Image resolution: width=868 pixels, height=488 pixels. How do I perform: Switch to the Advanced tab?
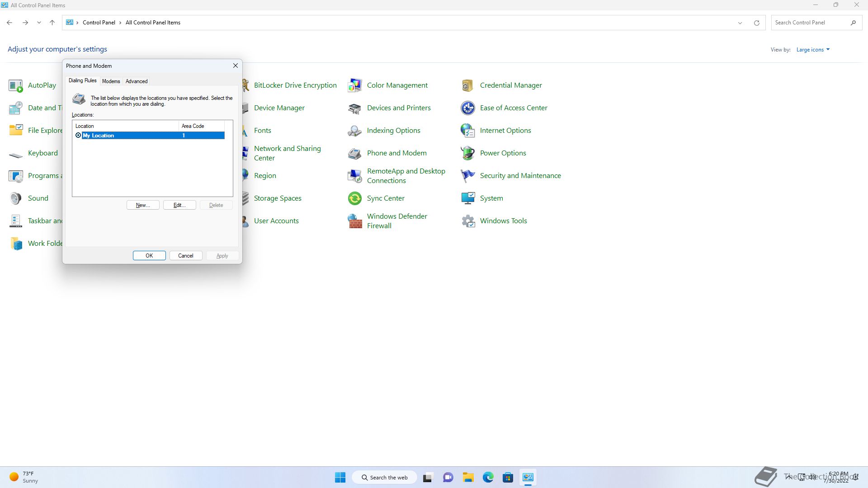137,81
